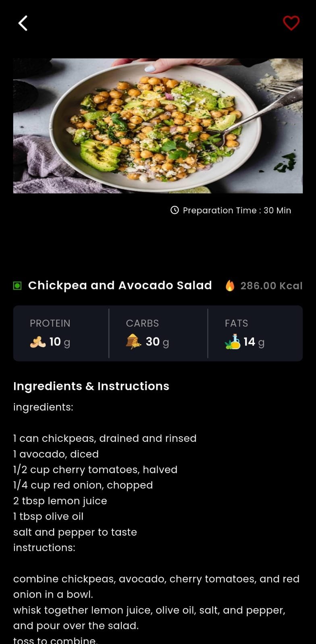Tap the 'instructions:' label
Image resolution: width=316 pixels, height=644 pixels.
point(44,548)
